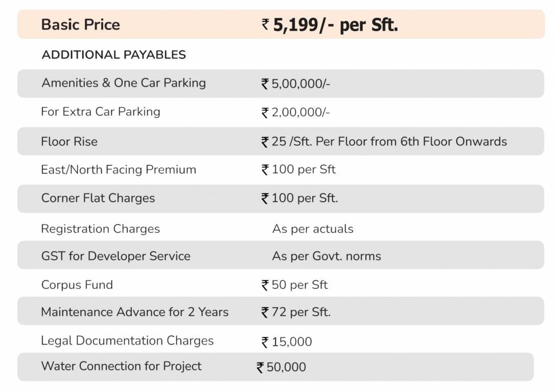The image size is (555, 392).
Task: Click the rupee symbol before 72 per Sft.
Action: click(265, 312)
